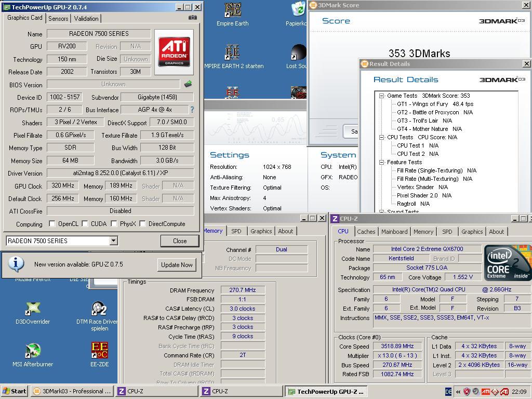Image resolution: width=532 pixels, height=399 pixels.
Task: Click the GPU-Z Close button
Action: coord(179,241)
